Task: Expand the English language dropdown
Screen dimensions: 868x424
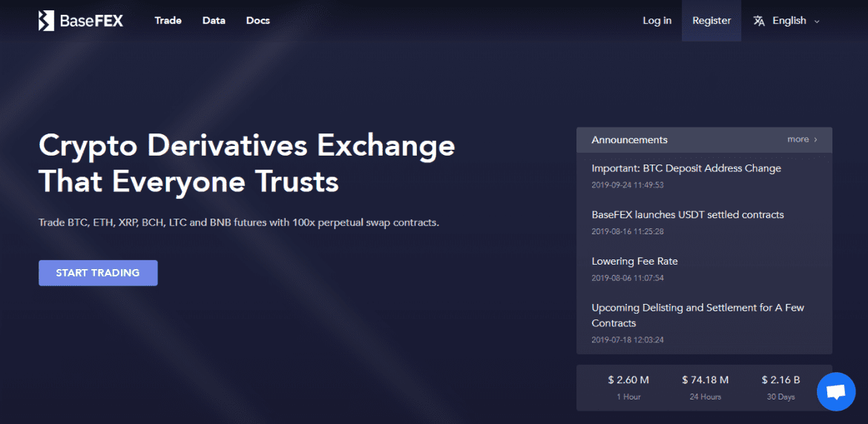Action: 789,21
